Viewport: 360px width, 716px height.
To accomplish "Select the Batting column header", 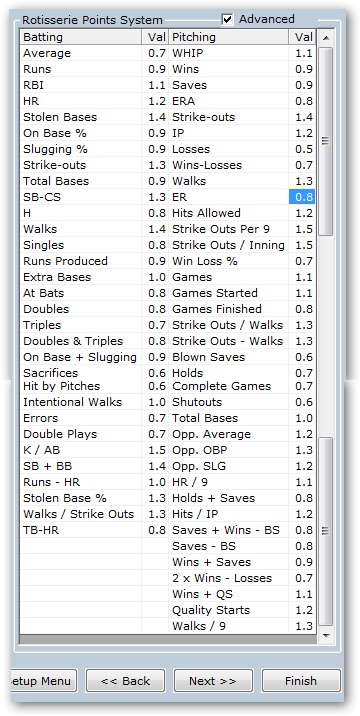I will coord(80,37).
